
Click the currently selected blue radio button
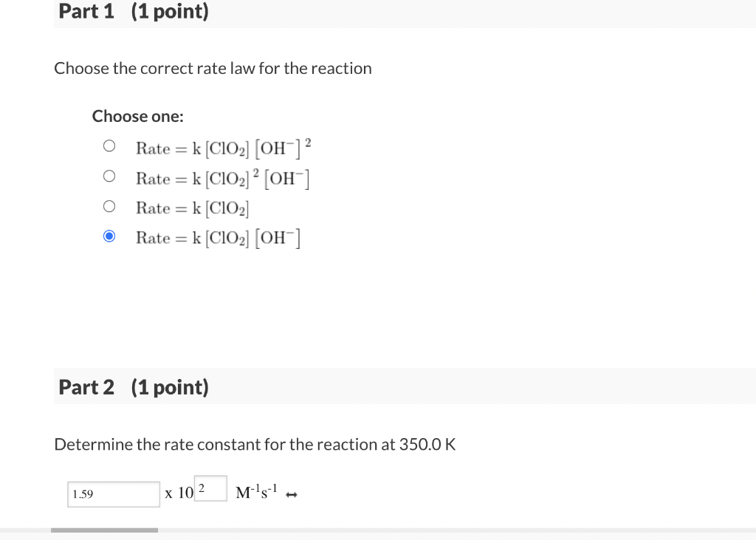point(109,236)
